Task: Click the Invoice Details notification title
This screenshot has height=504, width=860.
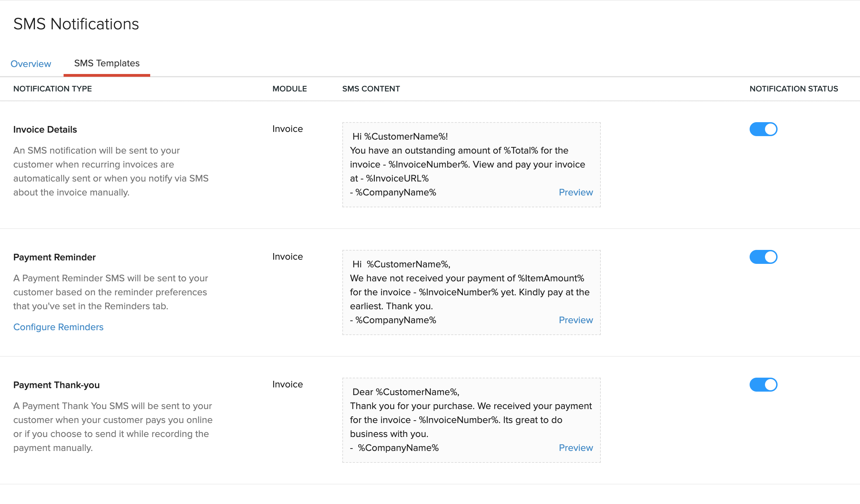Action: coord(45,129)
